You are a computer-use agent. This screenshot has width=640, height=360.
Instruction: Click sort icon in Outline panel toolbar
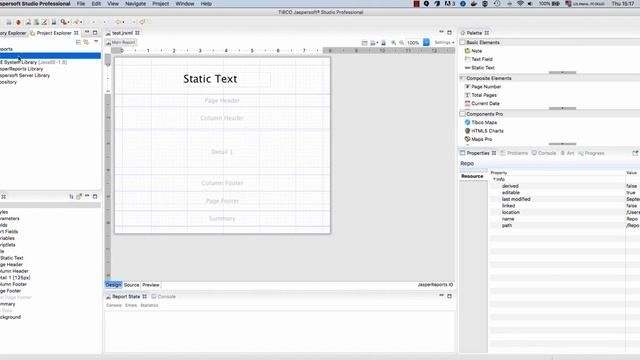pos(71,197)
